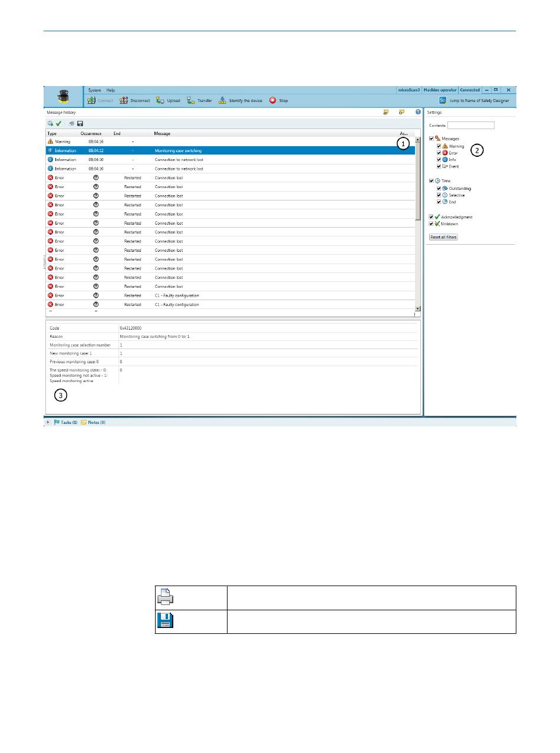560x753 pixels.
Task: Click the Disconnect toolbar icon
Action: tap(124, 101)
